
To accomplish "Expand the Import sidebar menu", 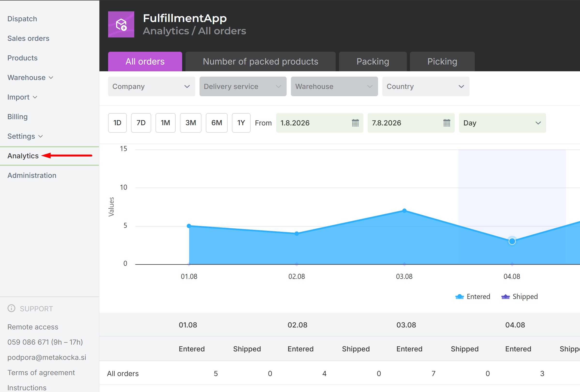I will point(22,97).
